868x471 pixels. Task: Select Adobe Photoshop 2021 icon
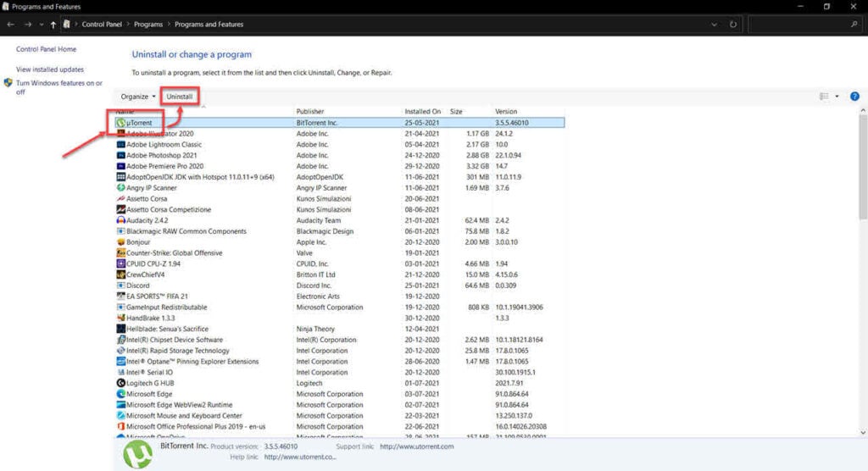pyautogui.click(x=120, y=156)
